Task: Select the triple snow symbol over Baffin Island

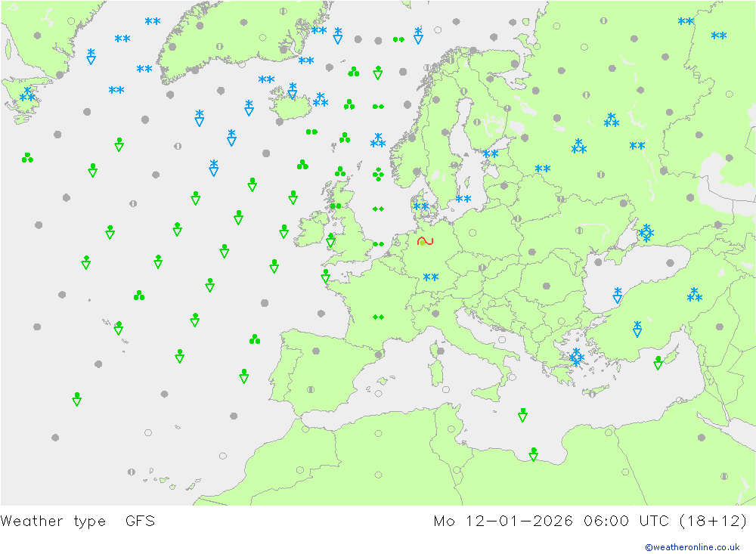Action: 27,94
